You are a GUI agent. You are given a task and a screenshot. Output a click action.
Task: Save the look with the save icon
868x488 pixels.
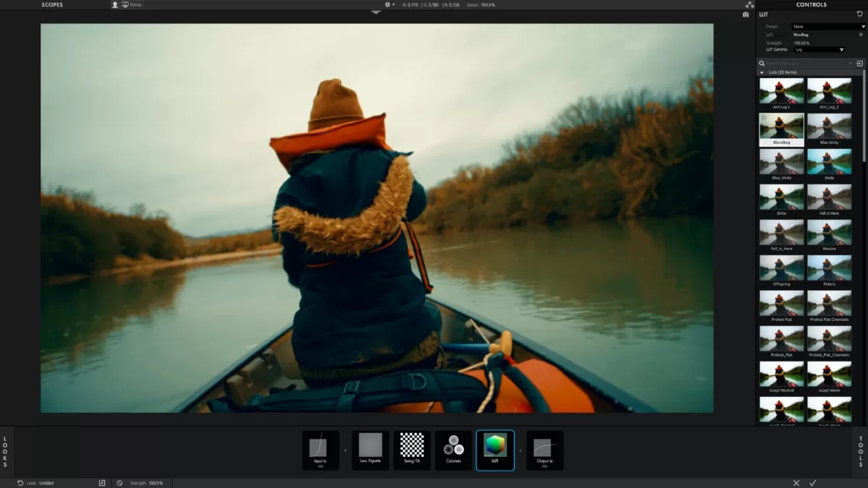coord(102,482)
